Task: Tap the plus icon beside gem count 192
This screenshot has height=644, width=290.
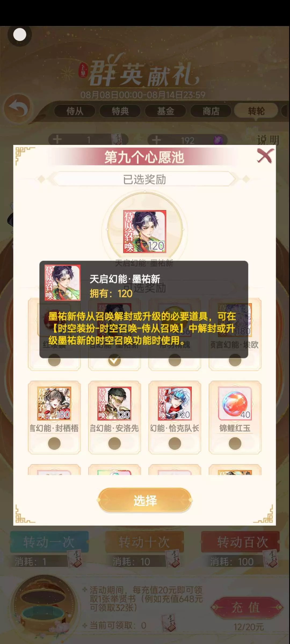Action: point(156,140)
